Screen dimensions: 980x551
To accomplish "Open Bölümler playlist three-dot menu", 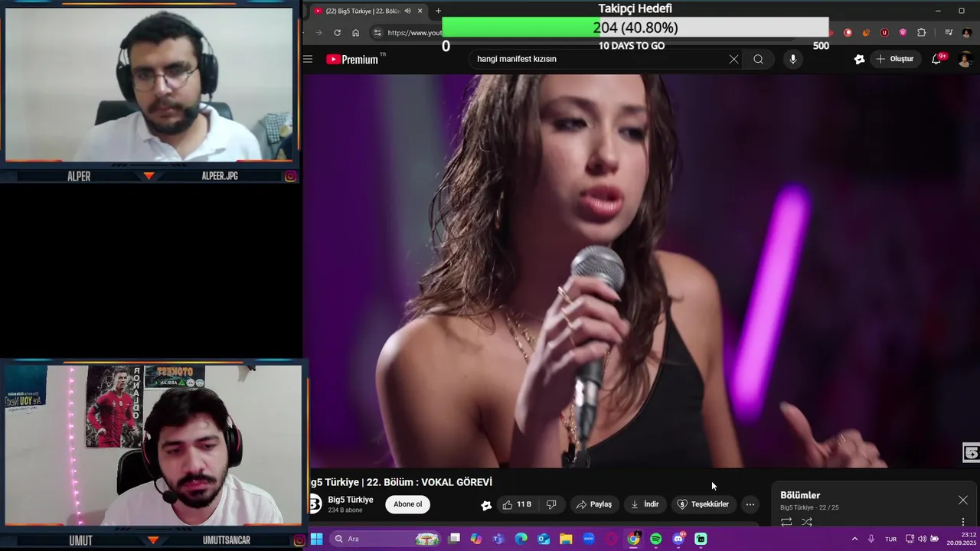I will [x=963, y=522].
